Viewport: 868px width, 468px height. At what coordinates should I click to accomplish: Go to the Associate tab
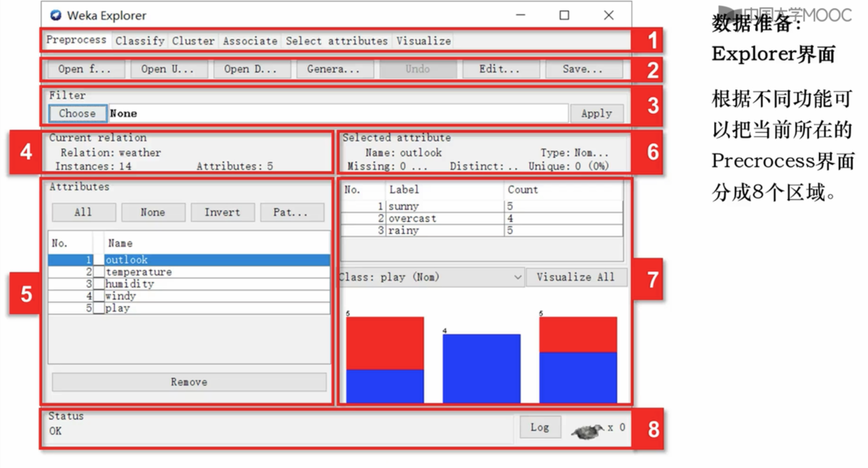(250, 41)
